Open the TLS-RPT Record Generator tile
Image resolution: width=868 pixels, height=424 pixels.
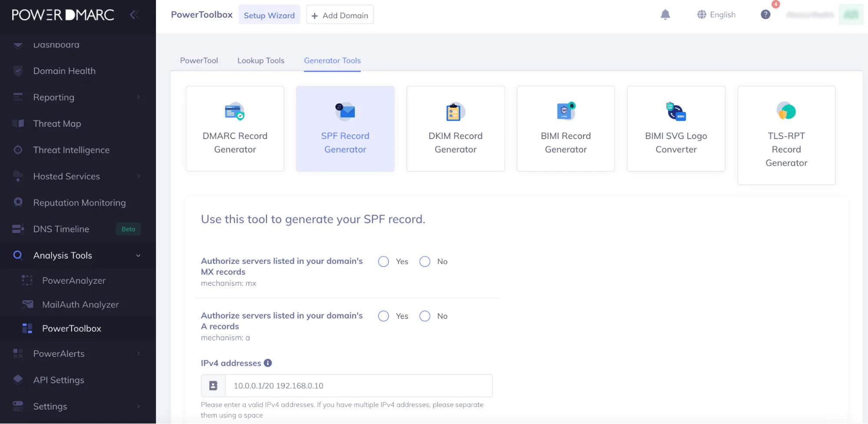coord(786,135)
